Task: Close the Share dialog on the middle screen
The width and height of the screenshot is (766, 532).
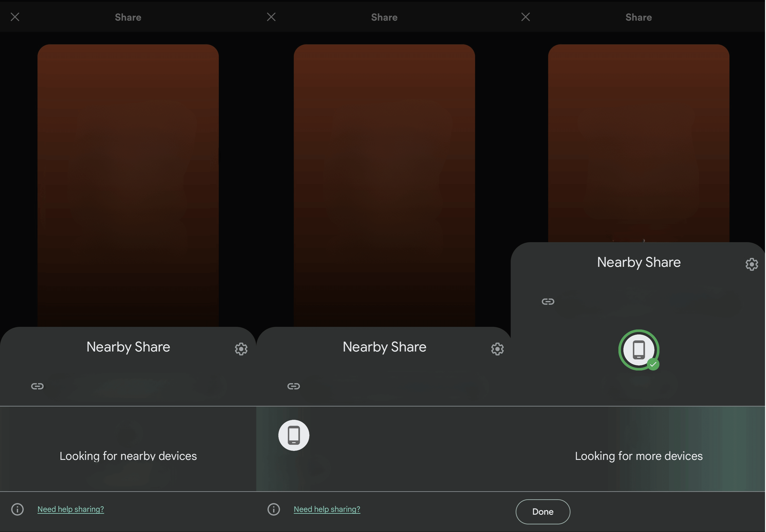Action: point(271,17)
